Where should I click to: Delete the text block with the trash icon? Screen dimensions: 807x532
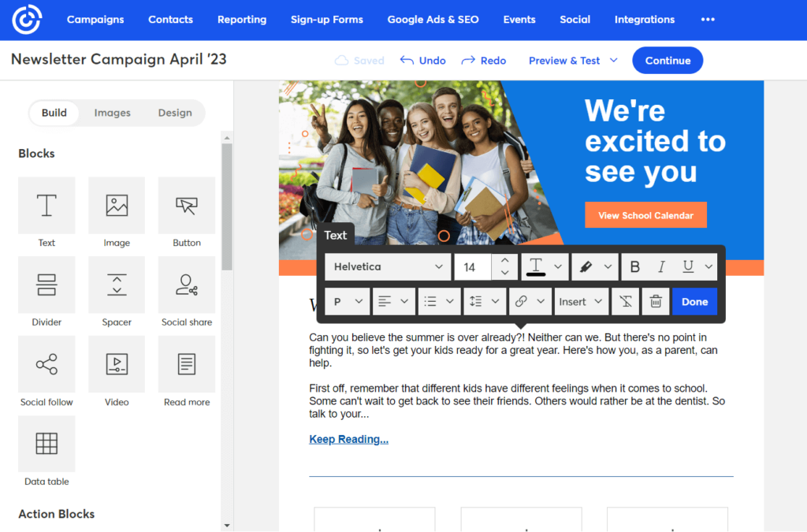click(x=655, y=301)
